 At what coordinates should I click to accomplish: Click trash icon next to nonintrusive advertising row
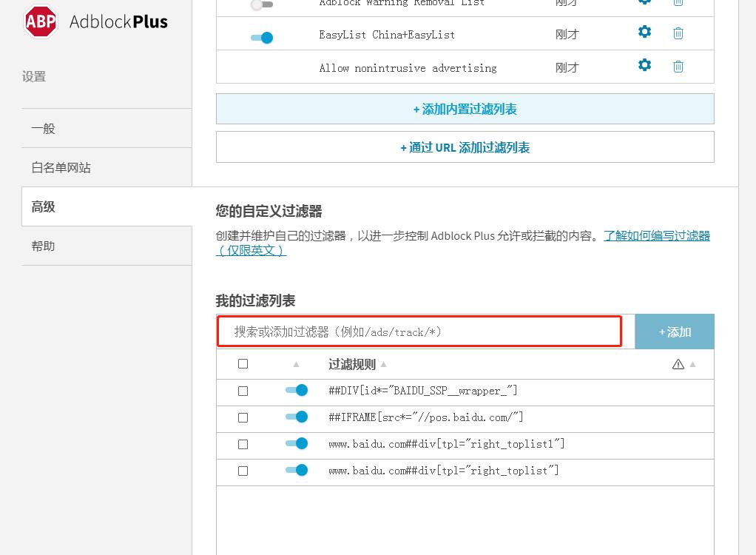[678, 66]
